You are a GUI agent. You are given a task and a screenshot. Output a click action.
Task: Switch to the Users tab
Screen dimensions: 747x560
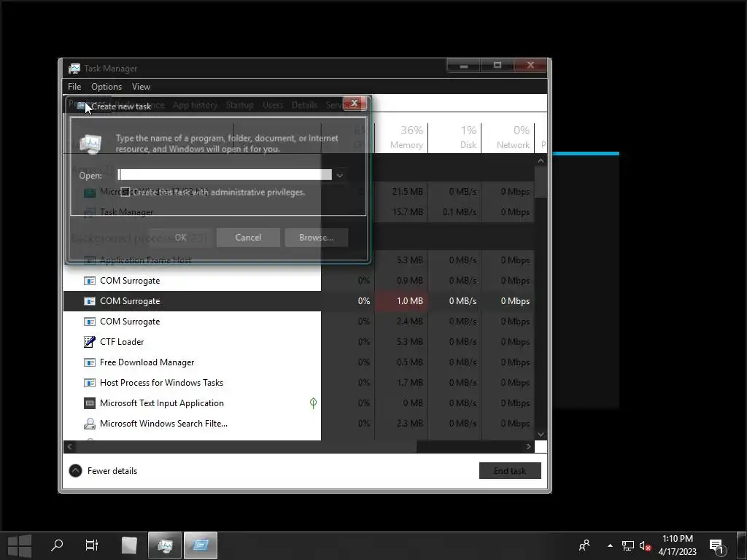pyautogui.click(x=273, y=105)
